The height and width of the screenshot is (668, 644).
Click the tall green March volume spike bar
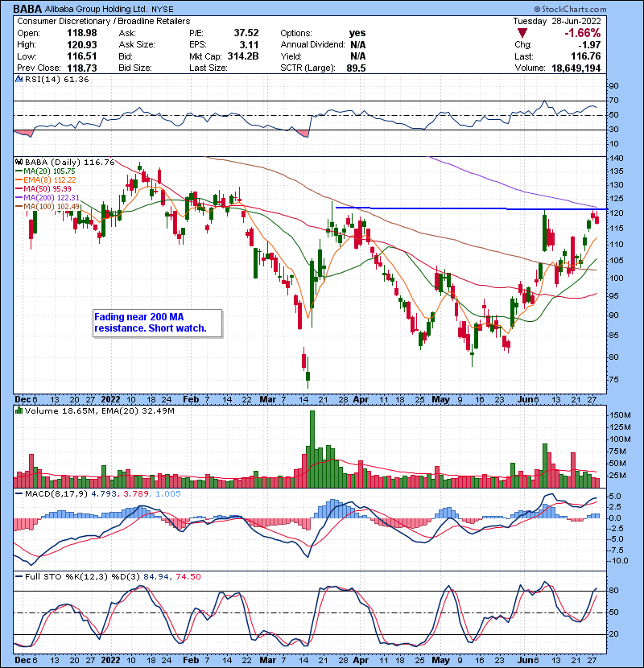(x=312, y=449)
